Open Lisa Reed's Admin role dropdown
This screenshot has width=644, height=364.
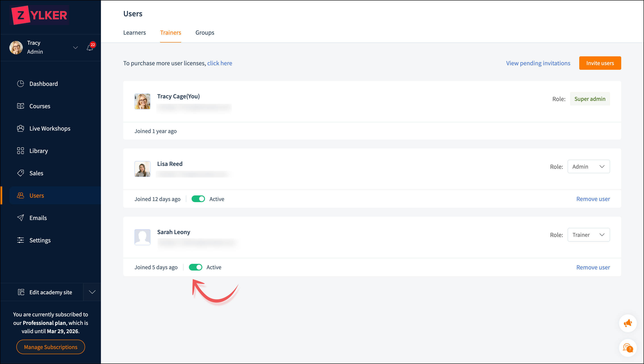(588, 167)
